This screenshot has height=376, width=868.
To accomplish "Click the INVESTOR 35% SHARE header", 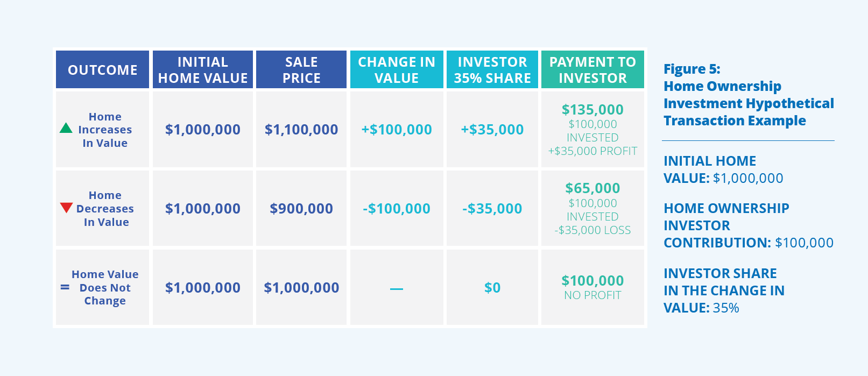I will tap(492, 69).
